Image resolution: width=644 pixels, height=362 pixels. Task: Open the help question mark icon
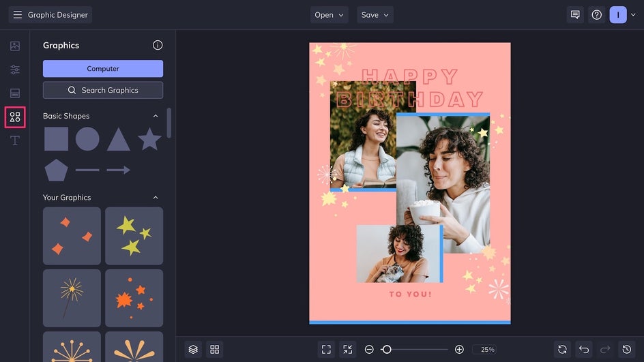[x=596, y=15]
